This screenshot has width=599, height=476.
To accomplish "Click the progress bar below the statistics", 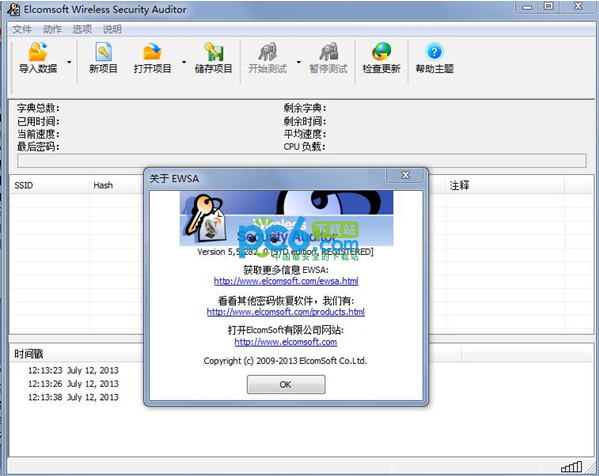I will click(302, 160).
